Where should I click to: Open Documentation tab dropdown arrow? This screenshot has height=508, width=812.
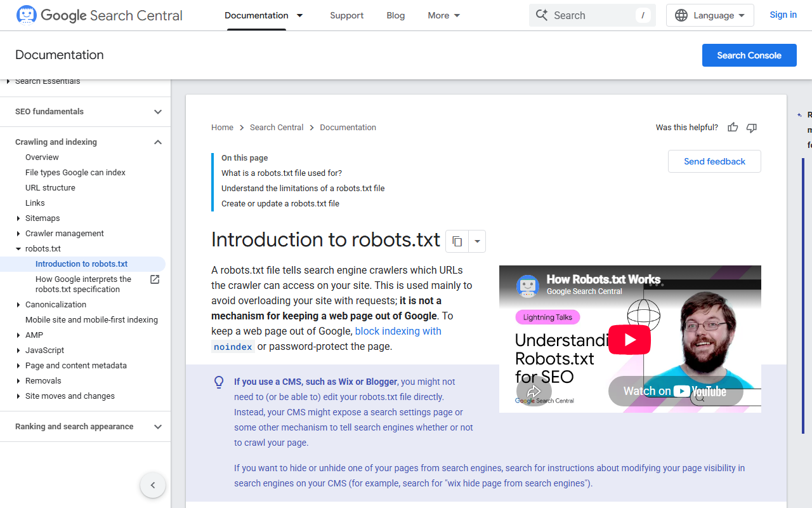(x=300, y=15)
